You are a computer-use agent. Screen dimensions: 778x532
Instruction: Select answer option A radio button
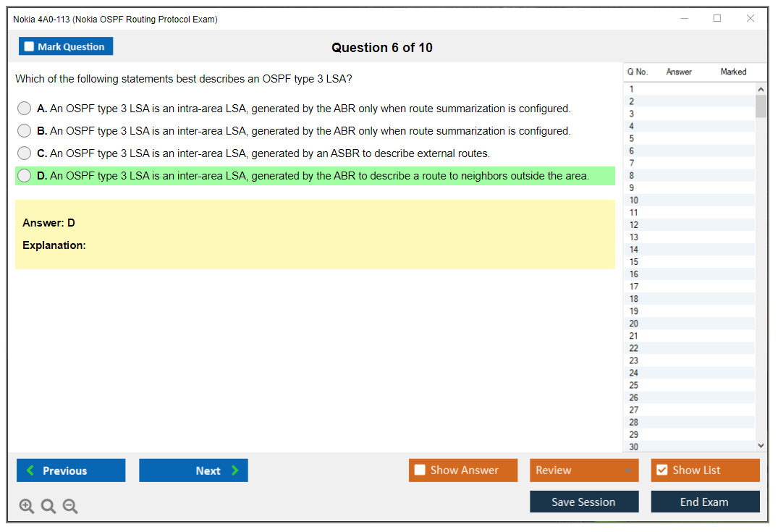(x=24, y=109)
